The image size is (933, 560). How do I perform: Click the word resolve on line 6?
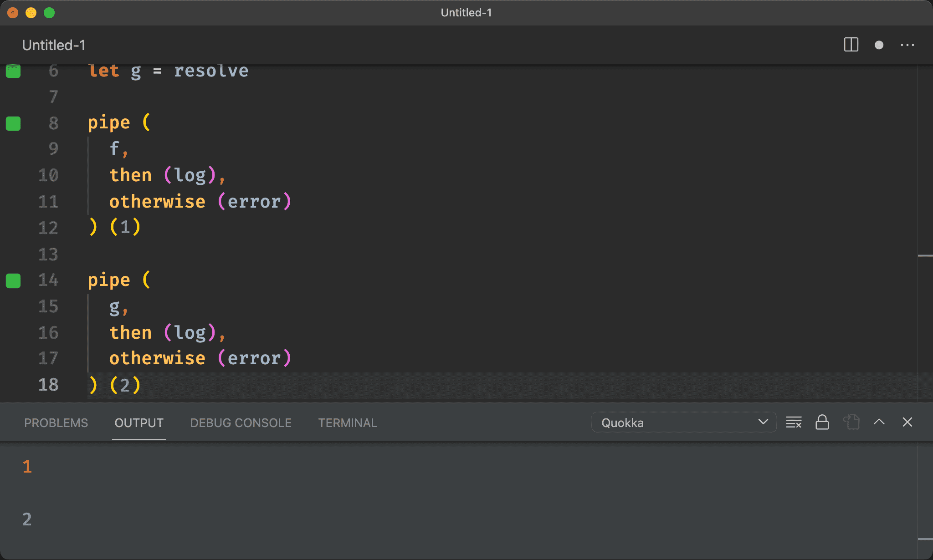[211, 71]
